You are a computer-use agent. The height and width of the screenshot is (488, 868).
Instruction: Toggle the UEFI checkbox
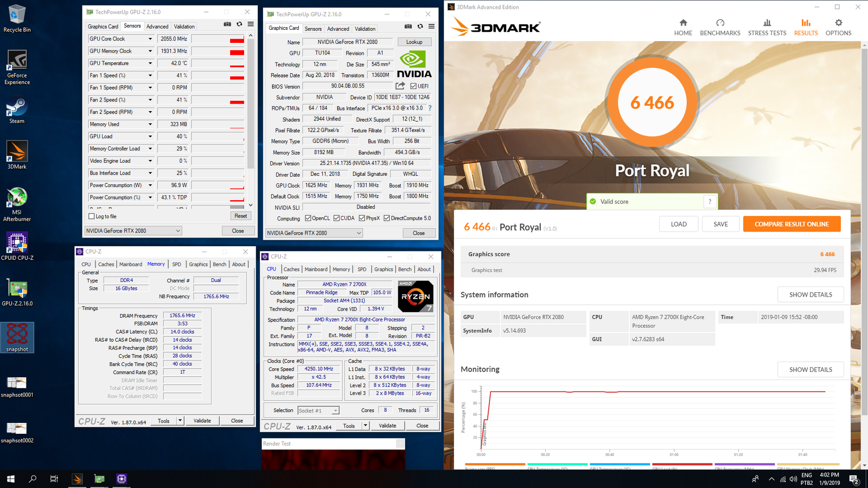click(x=413, y=86)
